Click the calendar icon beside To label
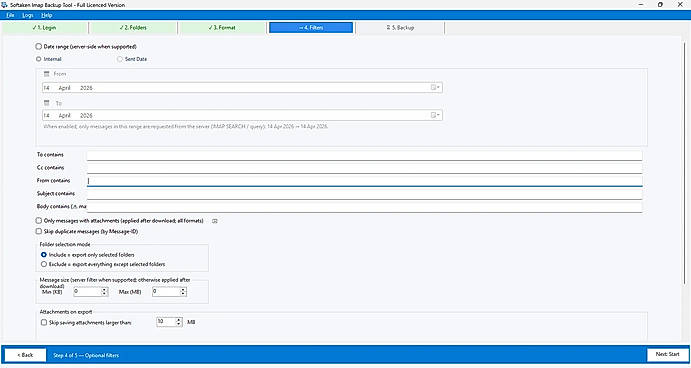691x368 pixels. coord(47,103)
